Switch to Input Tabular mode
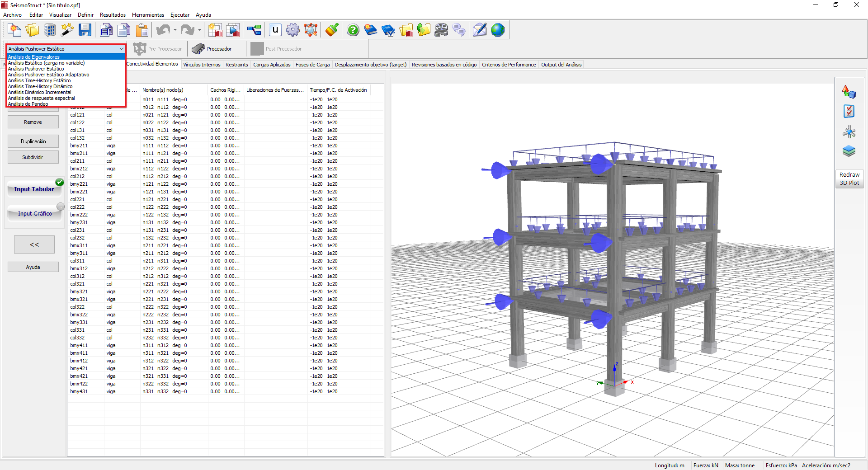This screenshot has height=470, width=868. pos(34,189)
